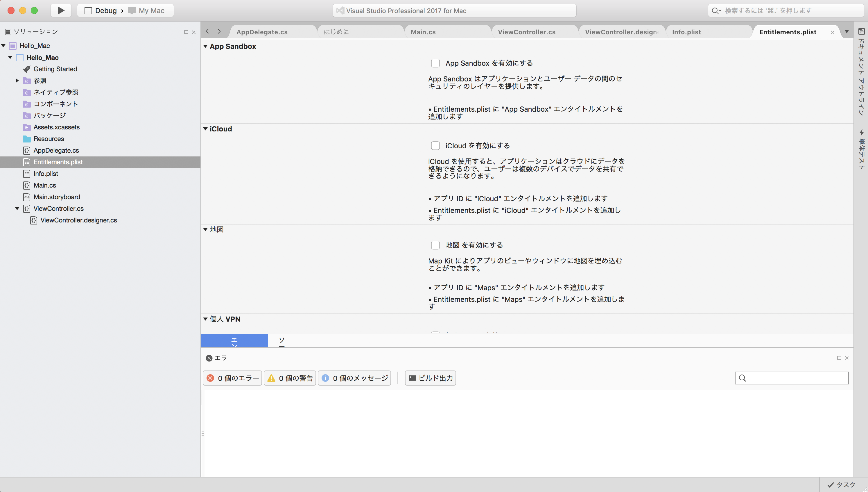The width and height of the screenshot is (868, 492).
Task: Open the Document Outline side panel
Action: (861, 72)
